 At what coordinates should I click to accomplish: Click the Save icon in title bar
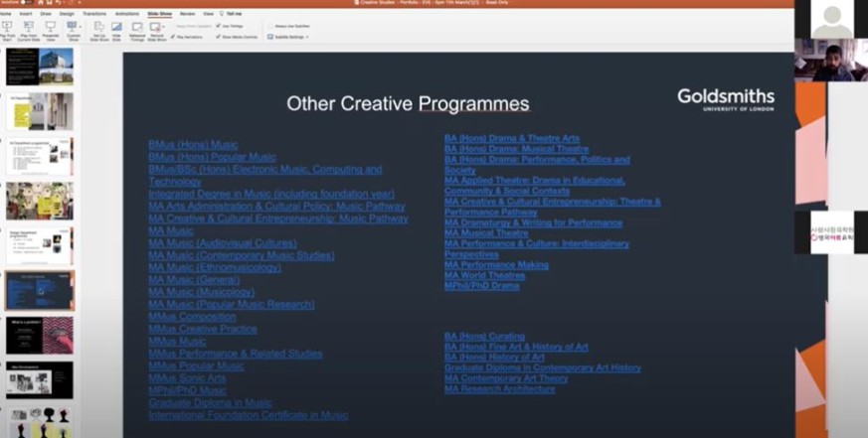(50, 2)
